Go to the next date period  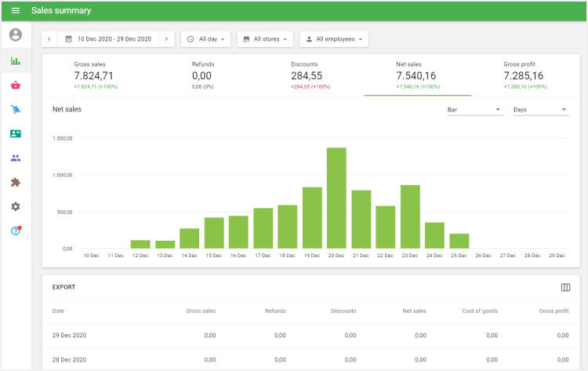point(166,39)
